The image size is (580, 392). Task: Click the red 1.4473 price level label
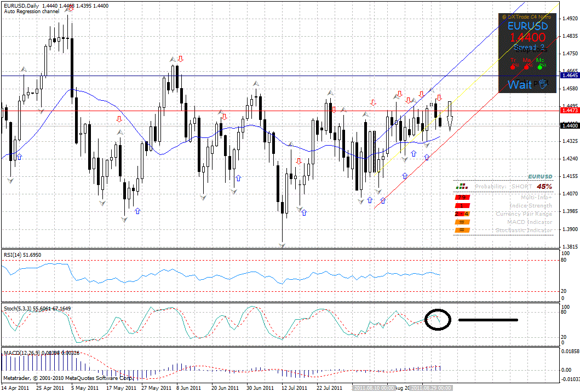570,110
